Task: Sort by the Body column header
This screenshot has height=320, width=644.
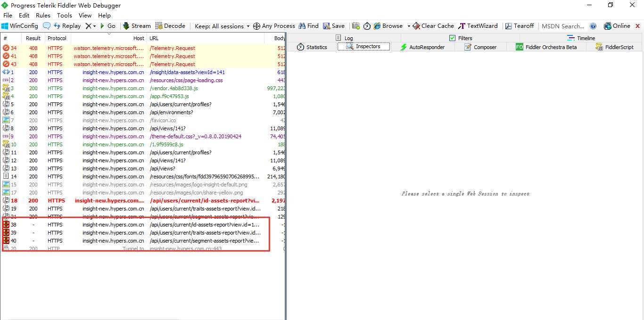Action: pyautogui.click(x=275, y=38)
